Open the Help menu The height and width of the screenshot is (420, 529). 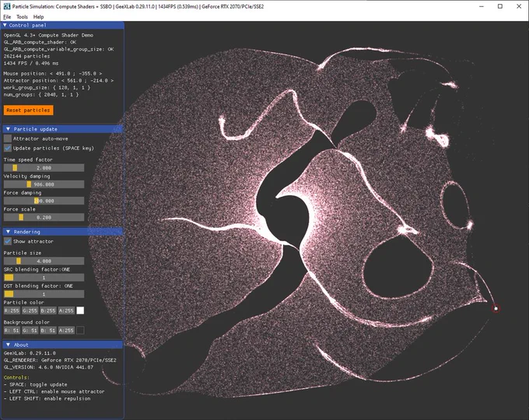pyautogui.click(x=38, y=17)
